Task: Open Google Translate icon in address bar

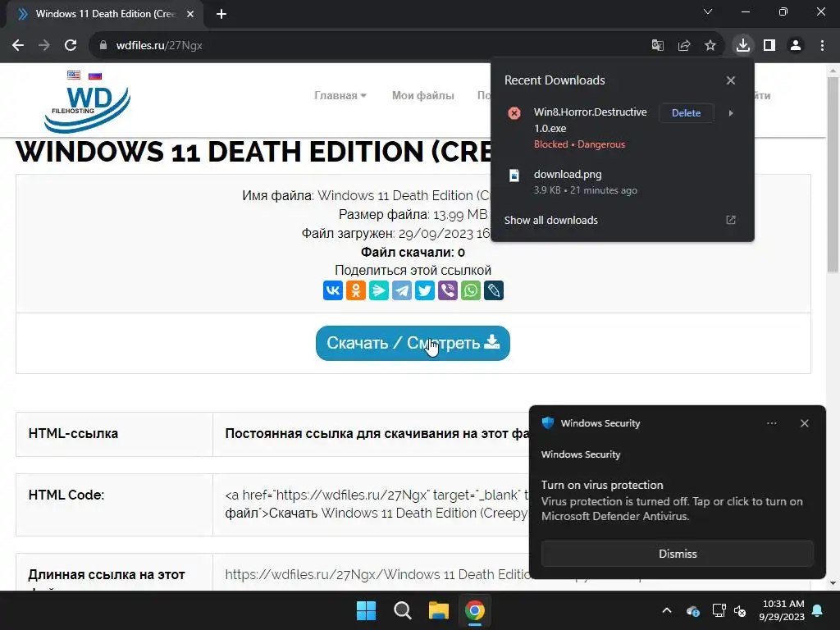Action: (657, 46)
